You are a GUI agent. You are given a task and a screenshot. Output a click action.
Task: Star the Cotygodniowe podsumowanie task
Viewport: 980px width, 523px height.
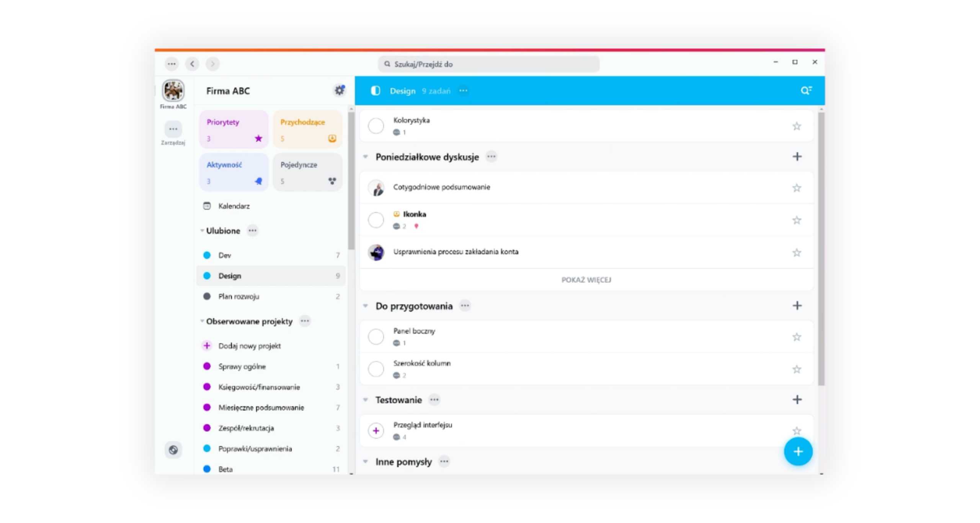point(796,188)
